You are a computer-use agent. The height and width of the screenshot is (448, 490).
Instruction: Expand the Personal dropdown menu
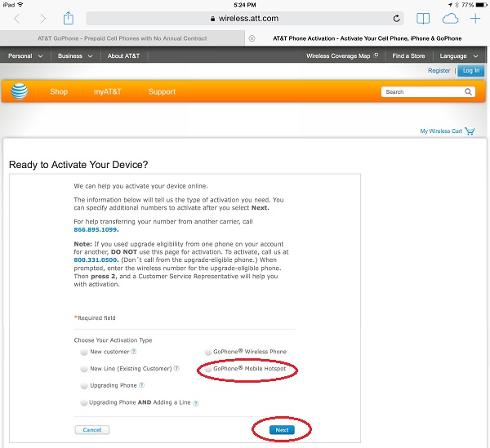[25, 55]
